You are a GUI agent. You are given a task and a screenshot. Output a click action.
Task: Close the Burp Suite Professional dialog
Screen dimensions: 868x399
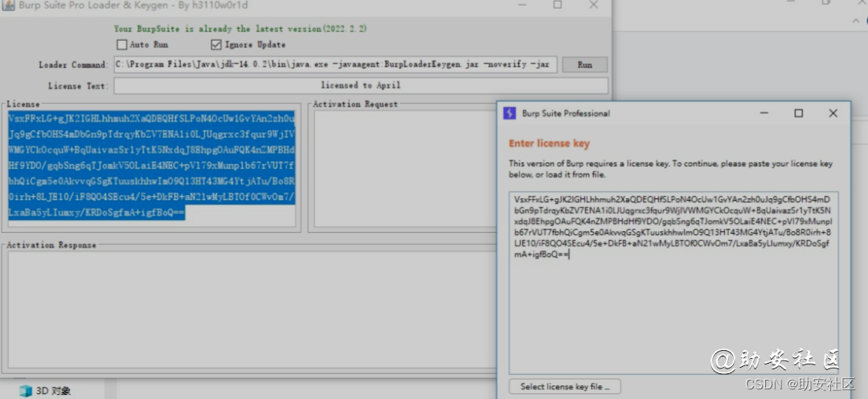pos(833,113)
